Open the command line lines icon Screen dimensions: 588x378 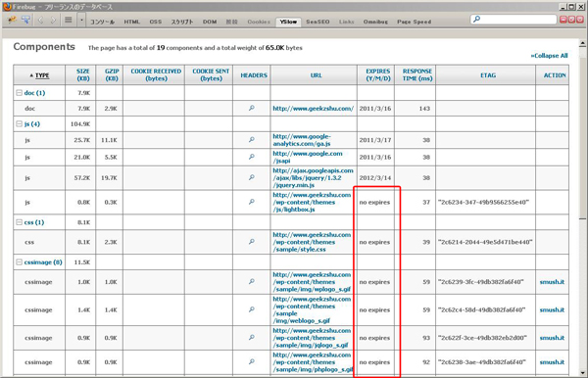coord(69,20)
